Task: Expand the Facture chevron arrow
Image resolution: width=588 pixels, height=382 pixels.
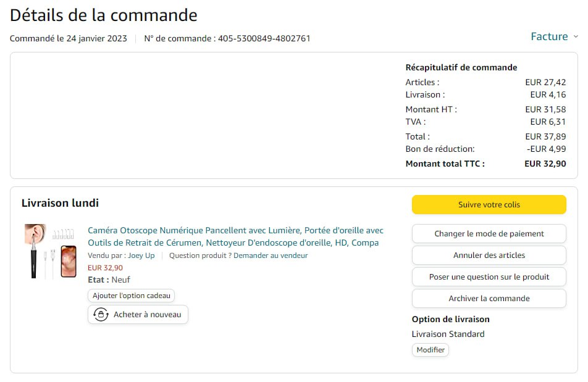Action: click(576, 37)
